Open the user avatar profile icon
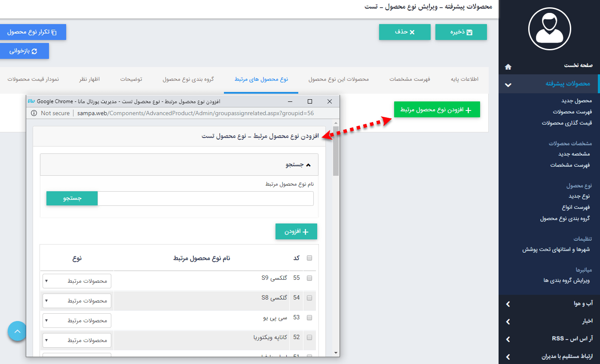Viewport: 600px width, 364px height. (x=549, y=28)
